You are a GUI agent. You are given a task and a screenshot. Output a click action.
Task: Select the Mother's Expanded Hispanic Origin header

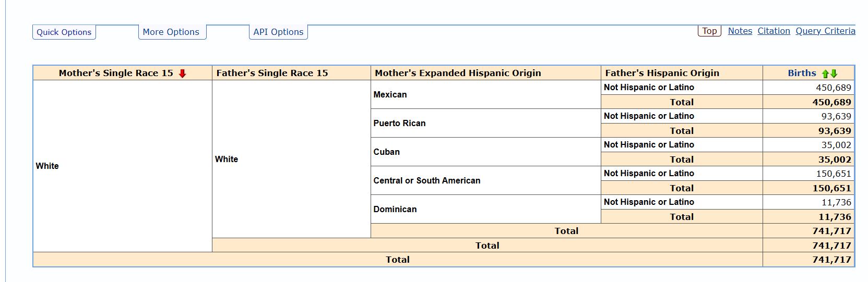tap(458, 73)
